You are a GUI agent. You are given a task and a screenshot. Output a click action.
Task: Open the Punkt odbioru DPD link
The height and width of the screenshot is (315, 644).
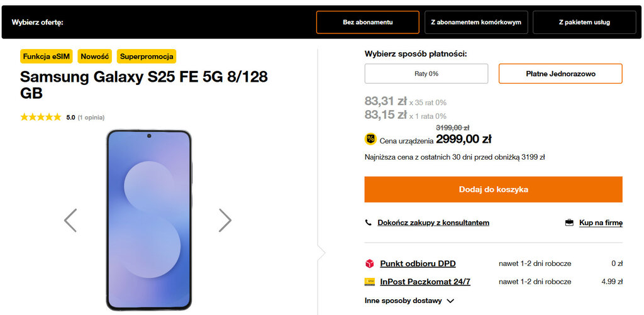(x=418, y=263)
